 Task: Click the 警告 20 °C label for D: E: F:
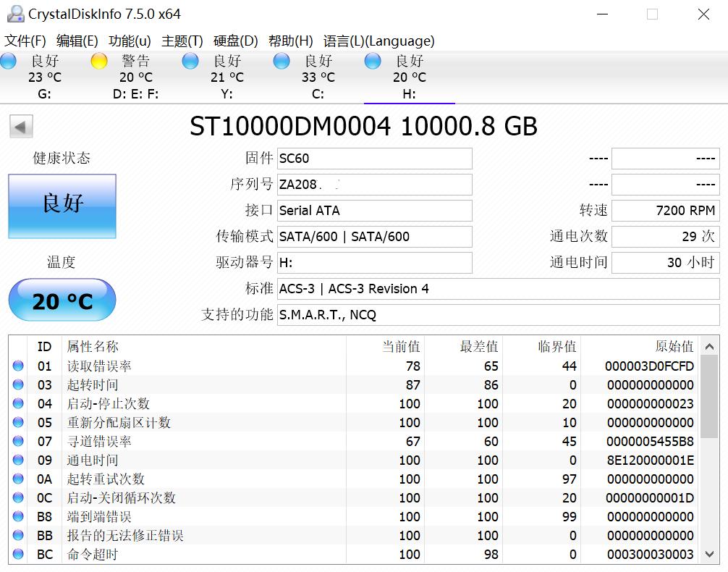click(x=135, y=69)
